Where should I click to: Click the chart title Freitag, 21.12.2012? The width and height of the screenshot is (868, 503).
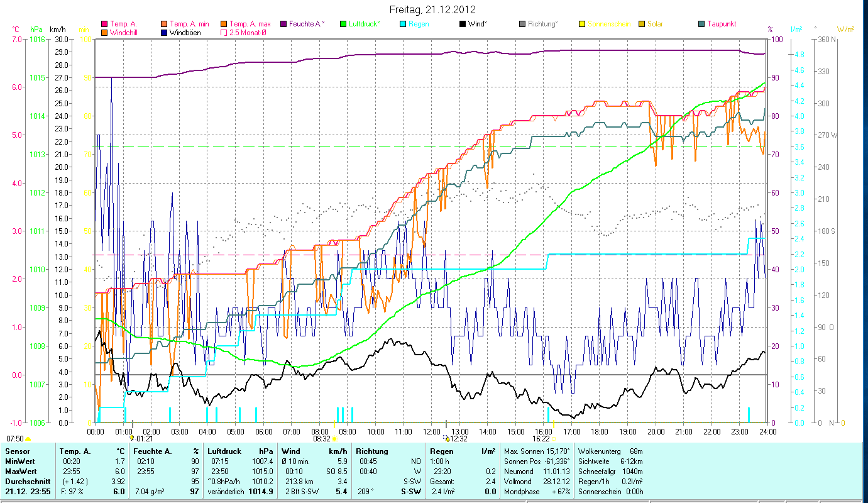432,9
